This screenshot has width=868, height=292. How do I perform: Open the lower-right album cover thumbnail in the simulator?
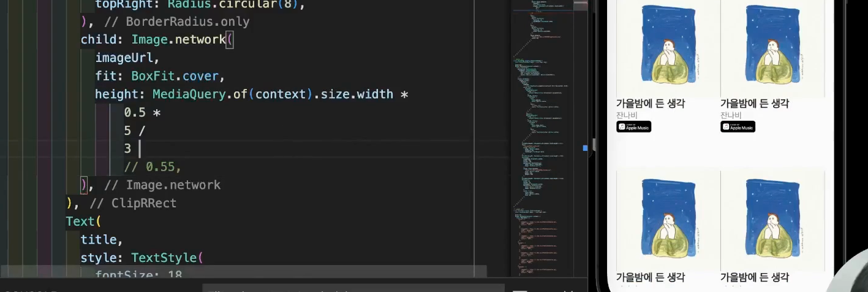pyautogui.click(x=772, y=220)
